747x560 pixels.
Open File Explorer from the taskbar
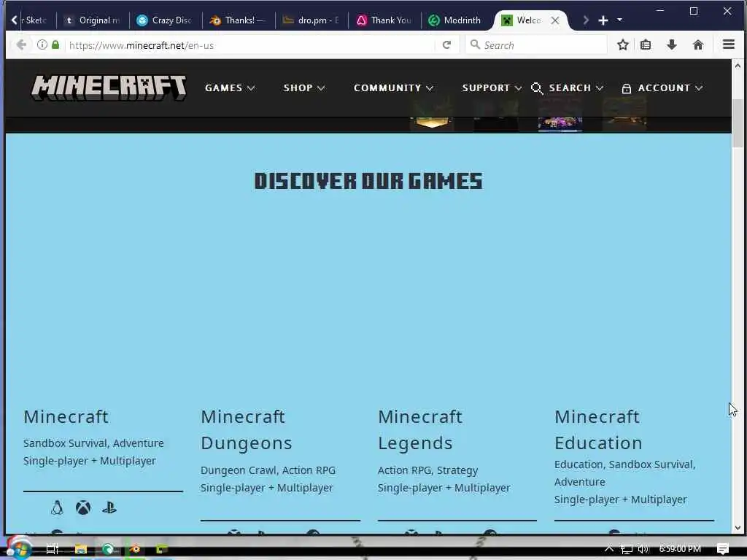(80, 549)
